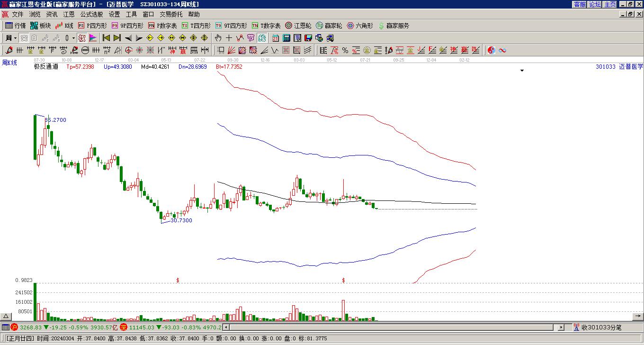Click the up triangle button beside volume
Screen dimensions: 644x345
(6, 317)
